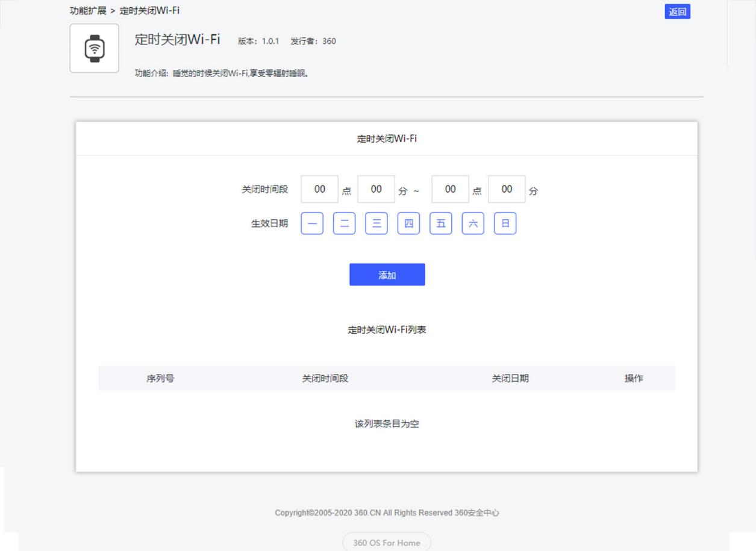Click the start minute input box
Viewport: 756px width, 551px height.
point(376,188)
